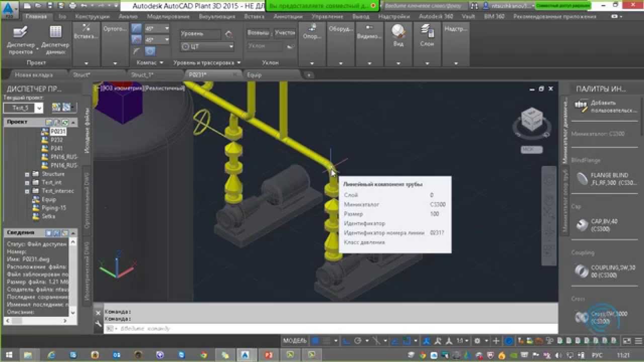
Task: Click Исходные файлы vertical tab
Action: pos(87,130)
